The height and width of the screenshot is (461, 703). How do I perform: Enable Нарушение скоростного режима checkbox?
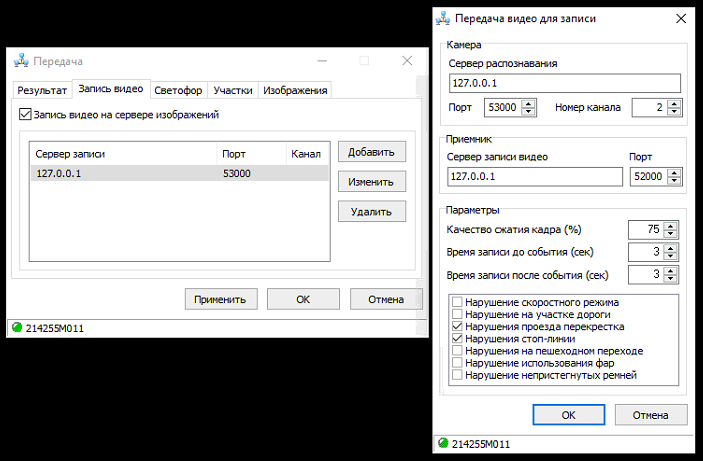[458, 302]
